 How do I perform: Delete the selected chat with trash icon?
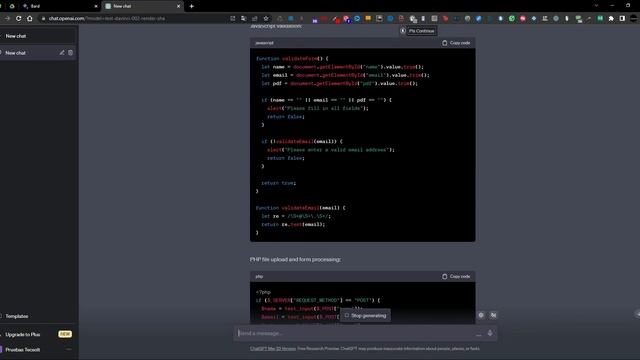[x=70, y=53]
